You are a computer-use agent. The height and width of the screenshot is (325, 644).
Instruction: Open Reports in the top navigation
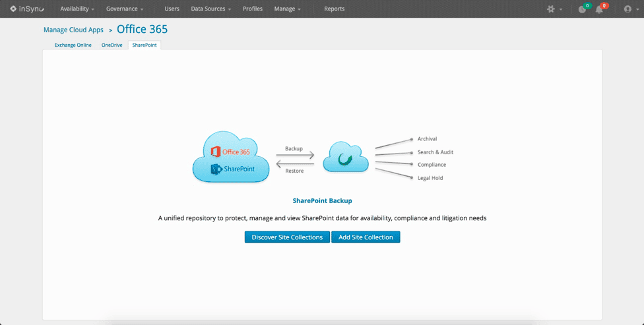coord(334,9)
